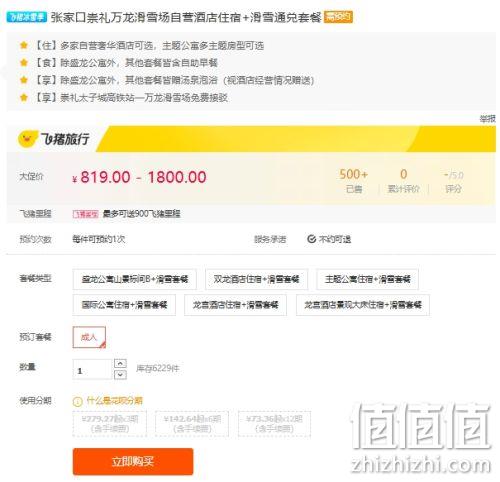Toggle the 成人 booking option
500x482 pixels.
click(x=89, y=337)
